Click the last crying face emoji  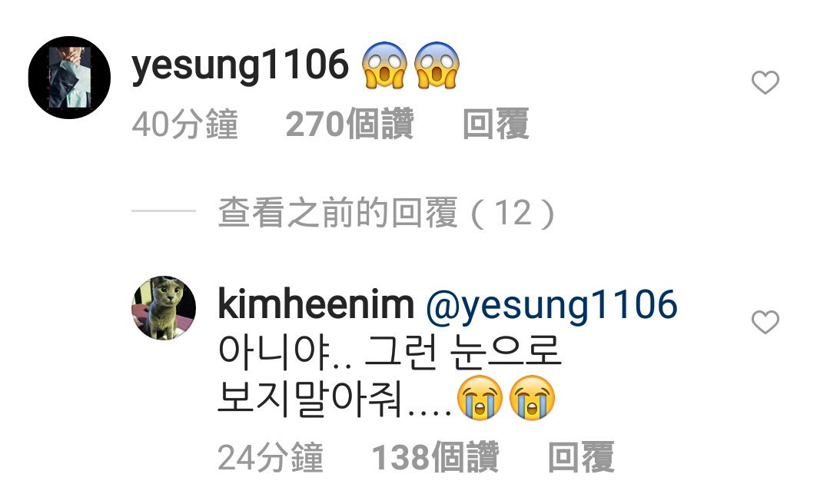(532, 397)
